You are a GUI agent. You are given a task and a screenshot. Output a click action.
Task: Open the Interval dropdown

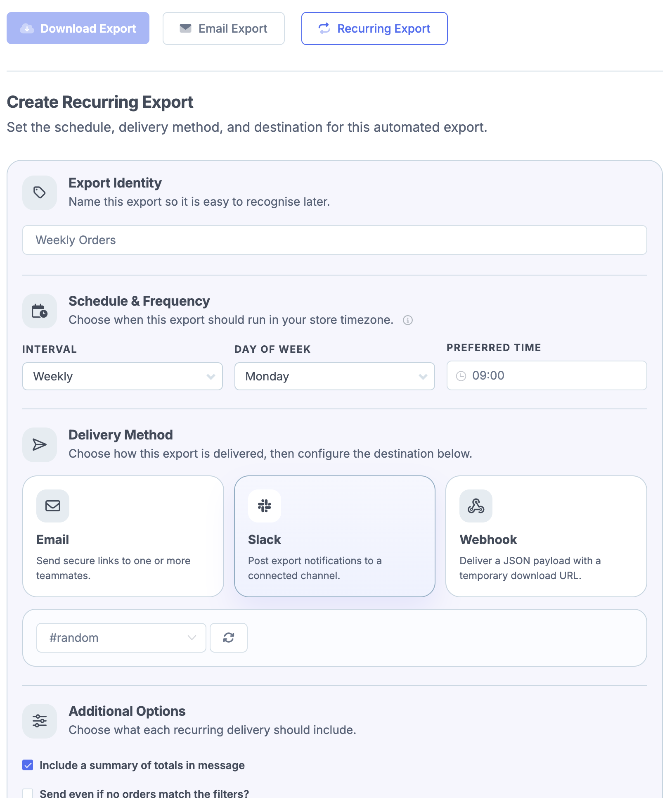point(122,376)
